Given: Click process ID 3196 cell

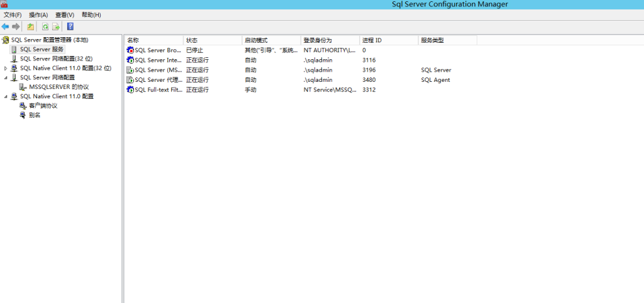Looking at the screenshot, I should [369, 70].
